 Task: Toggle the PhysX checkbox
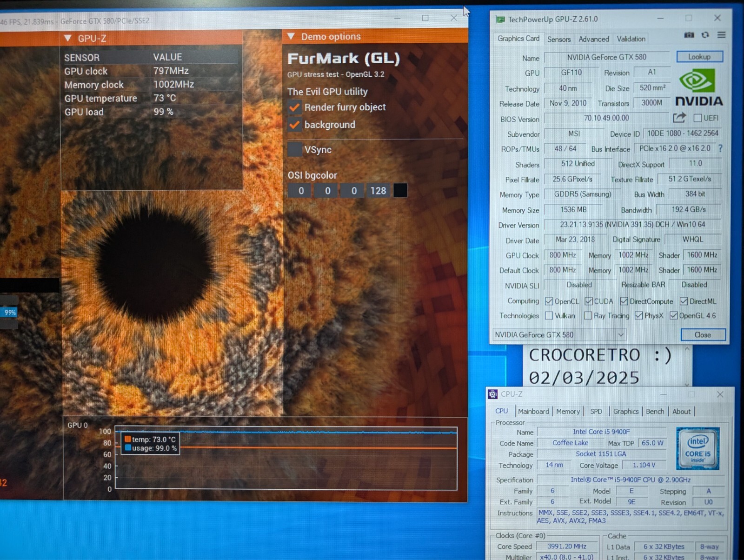point(639,316)
